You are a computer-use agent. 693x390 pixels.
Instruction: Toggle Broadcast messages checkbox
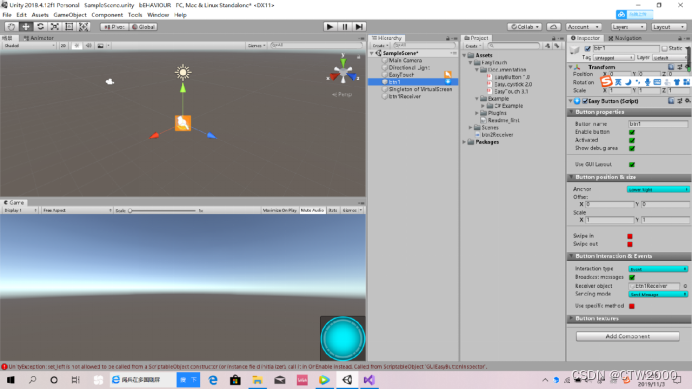point(632,277)
